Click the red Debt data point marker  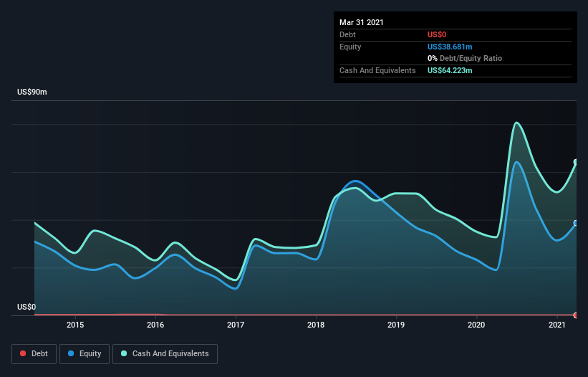click(576, 315)
